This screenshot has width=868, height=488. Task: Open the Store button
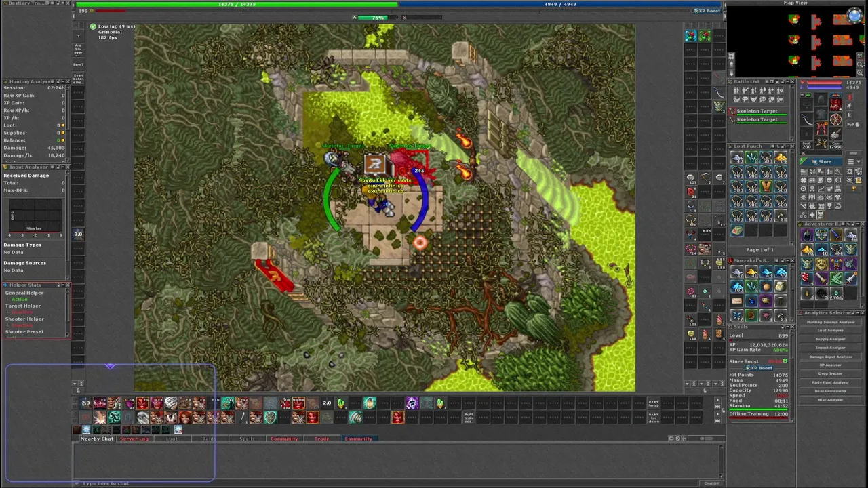pos(821,162)
